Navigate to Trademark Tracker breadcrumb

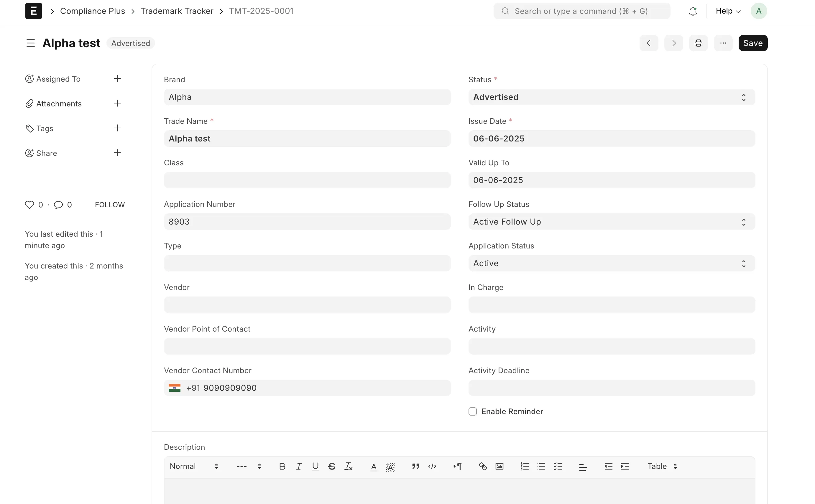pos(177,11)
